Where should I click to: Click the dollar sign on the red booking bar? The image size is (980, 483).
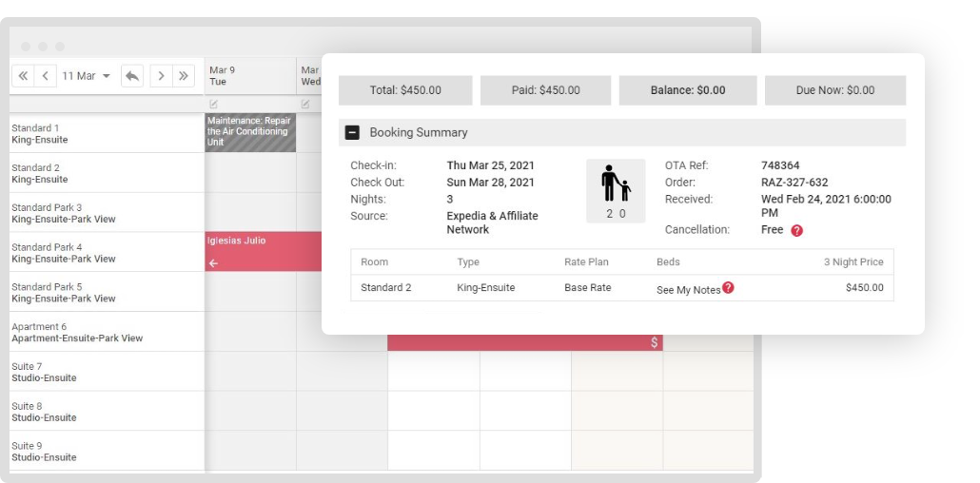coord(655,342)
